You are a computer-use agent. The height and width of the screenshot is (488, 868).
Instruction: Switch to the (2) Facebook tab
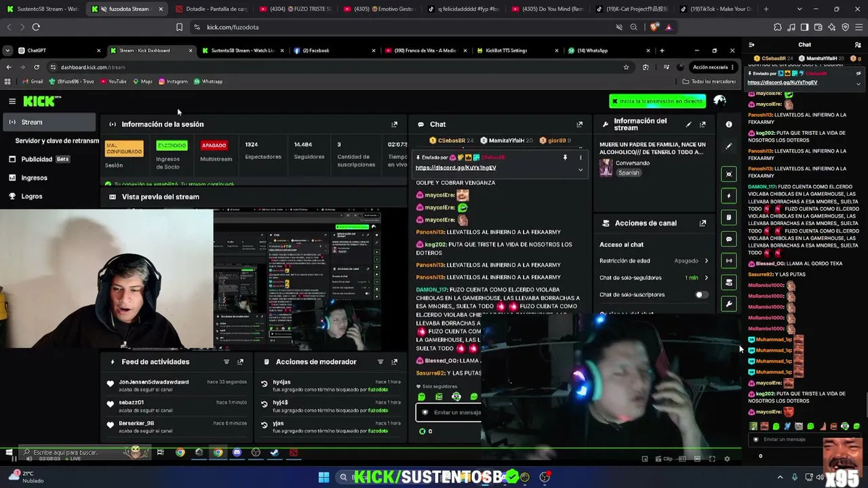[x=334, y=50]
